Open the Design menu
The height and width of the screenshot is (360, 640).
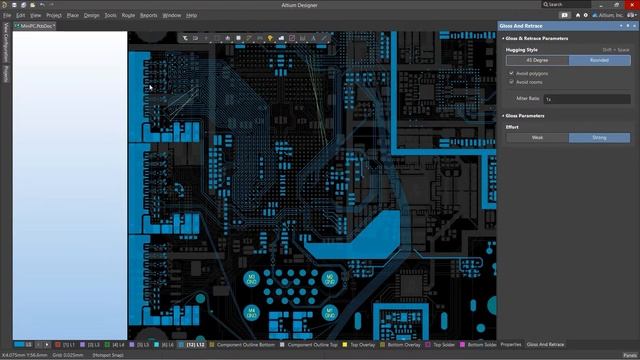(91, 15)
